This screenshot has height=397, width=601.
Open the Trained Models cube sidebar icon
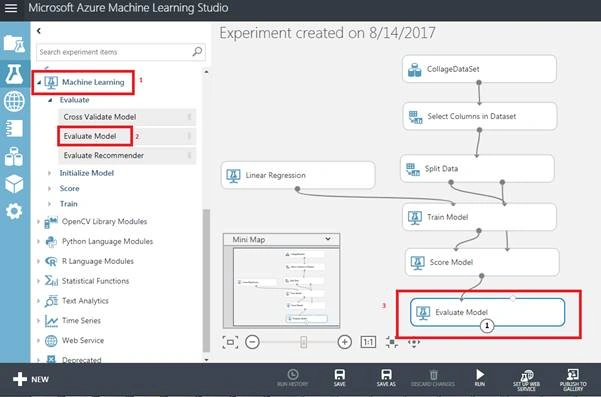[x=14, y=184]
